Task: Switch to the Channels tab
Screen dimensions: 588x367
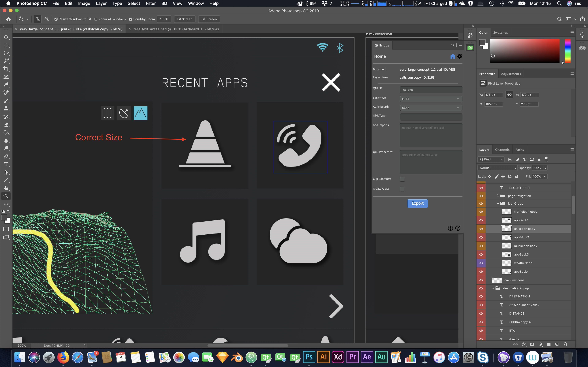Action: point(502,150)
